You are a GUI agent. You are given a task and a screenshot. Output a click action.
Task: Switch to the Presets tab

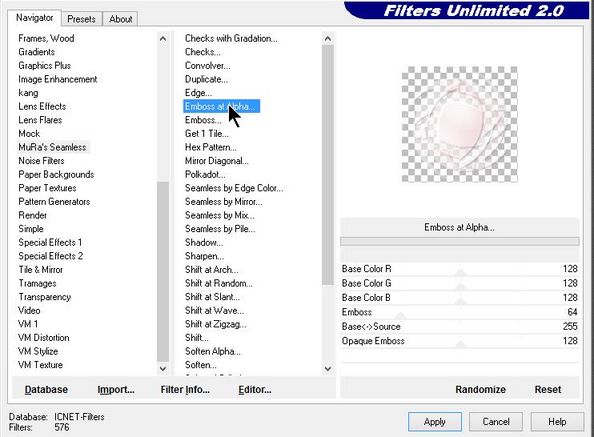[81, 19]
